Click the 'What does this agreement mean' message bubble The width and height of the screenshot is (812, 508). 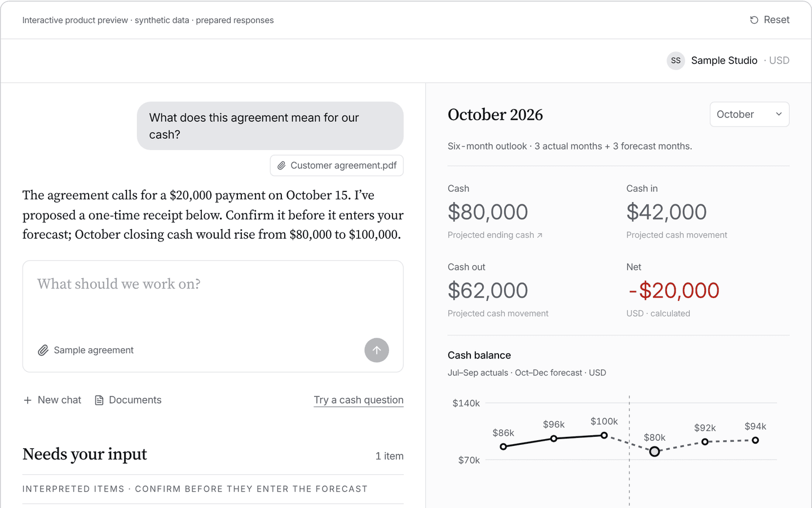coord(270,126)
